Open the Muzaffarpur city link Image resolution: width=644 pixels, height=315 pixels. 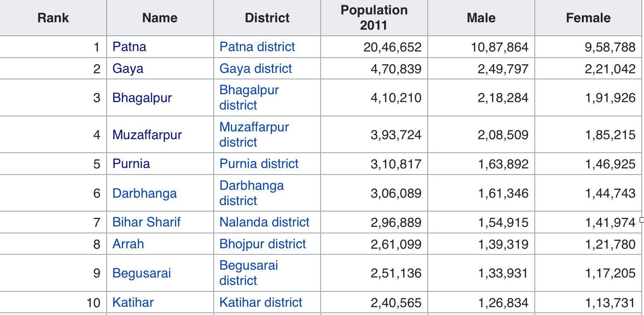[x=147, y=135]
